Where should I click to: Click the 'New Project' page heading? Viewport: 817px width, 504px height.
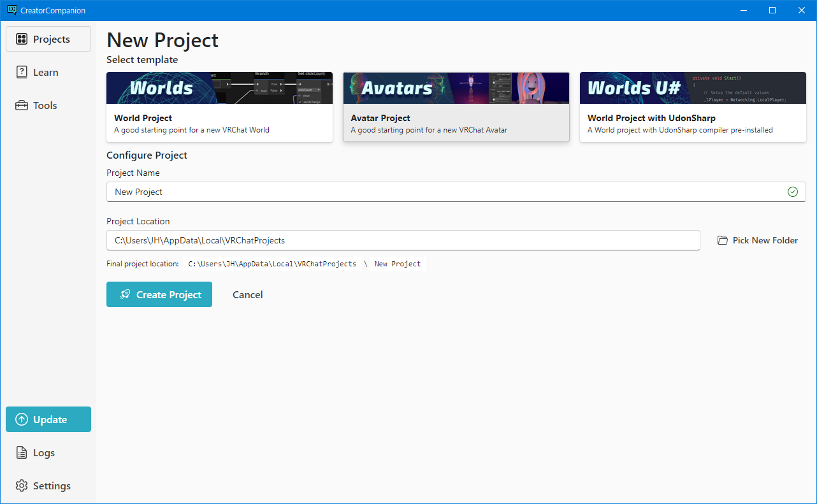tap(163, 40)
